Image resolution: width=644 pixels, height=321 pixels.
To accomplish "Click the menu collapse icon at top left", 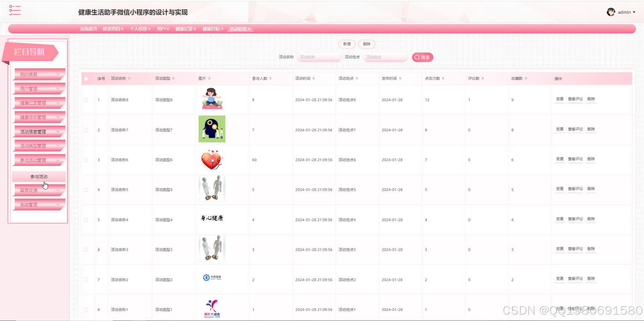I will click(x=15, y=10).
